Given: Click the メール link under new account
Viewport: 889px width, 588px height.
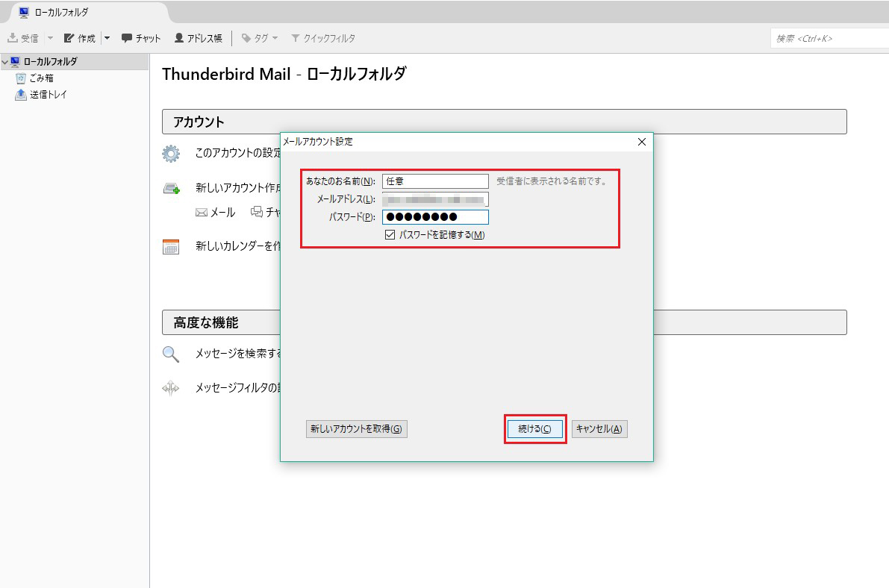Looking at the screenshot, I should pos(222,212).
